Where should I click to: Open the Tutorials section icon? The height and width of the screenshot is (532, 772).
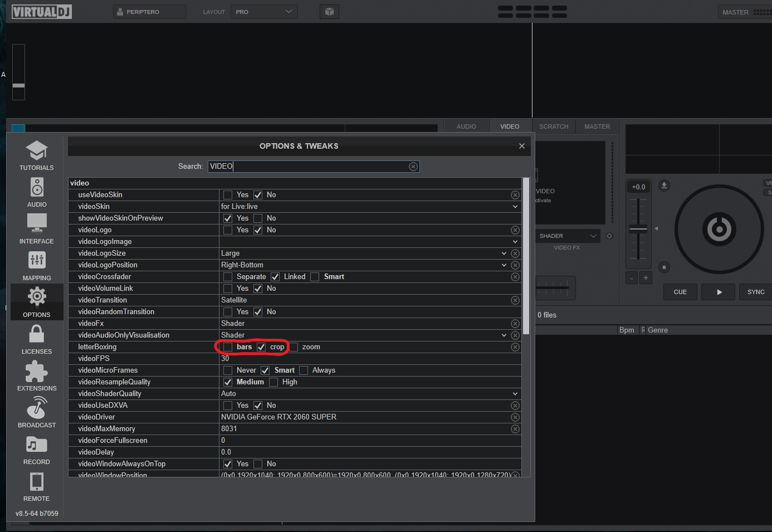pyautogui.click(x=37, y=150)
